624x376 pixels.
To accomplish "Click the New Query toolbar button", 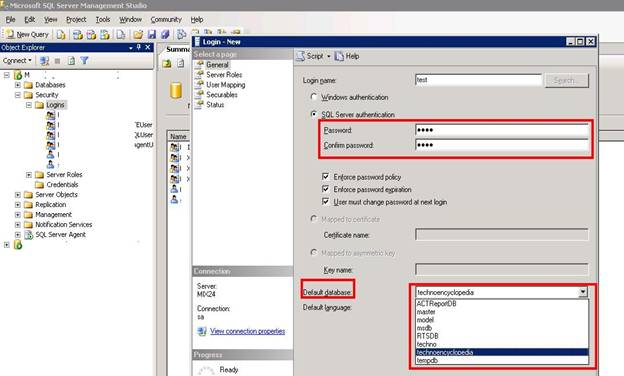I will coord(27,35).
